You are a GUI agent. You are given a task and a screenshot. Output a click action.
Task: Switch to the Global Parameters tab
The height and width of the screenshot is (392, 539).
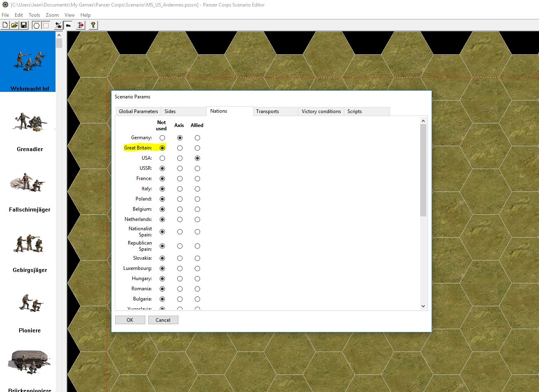[x=138, y=111]
